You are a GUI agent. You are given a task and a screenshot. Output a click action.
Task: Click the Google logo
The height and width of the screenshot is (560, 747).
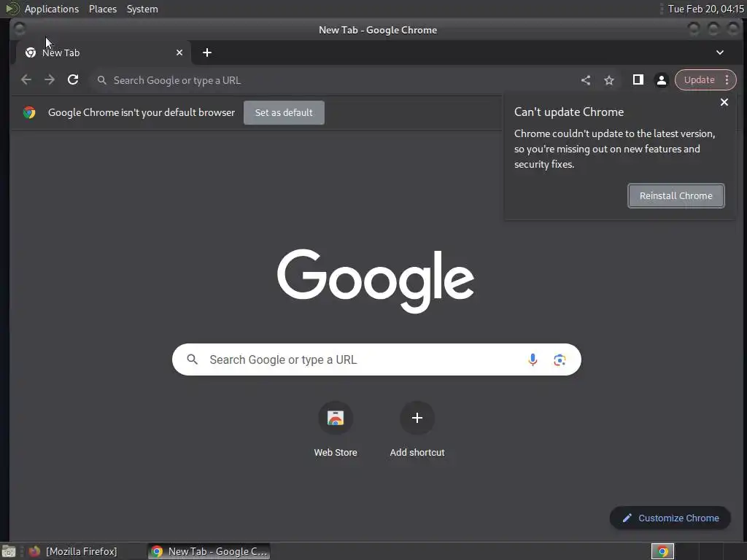point(376,280)
